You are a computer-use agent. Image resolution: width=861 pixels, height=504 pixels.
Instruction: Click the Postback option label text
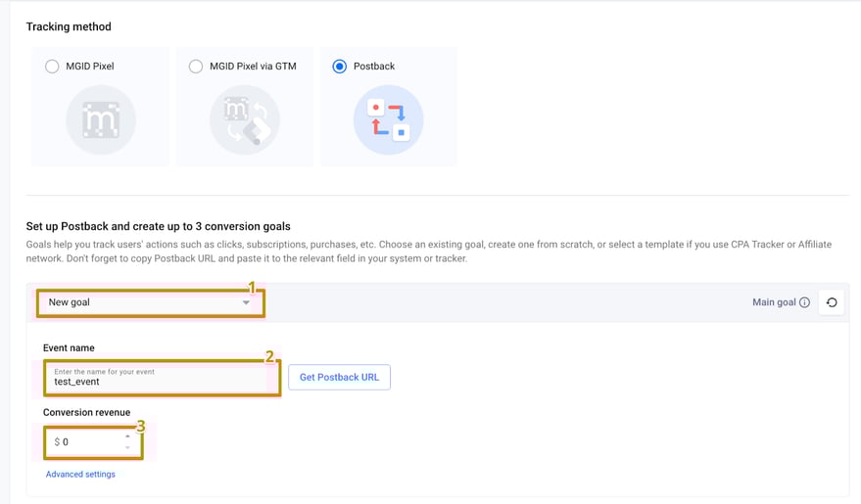click(x=374, y=67)
